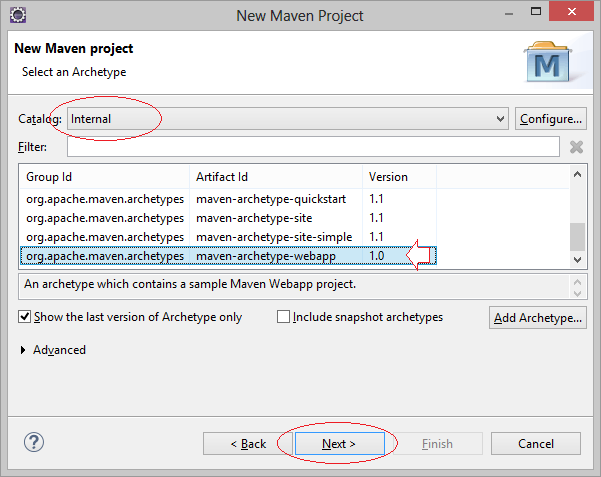The height and width of the screenshot is (477, 601).
Task: Minimize the New Maven Project window
Action: point(509,14)
